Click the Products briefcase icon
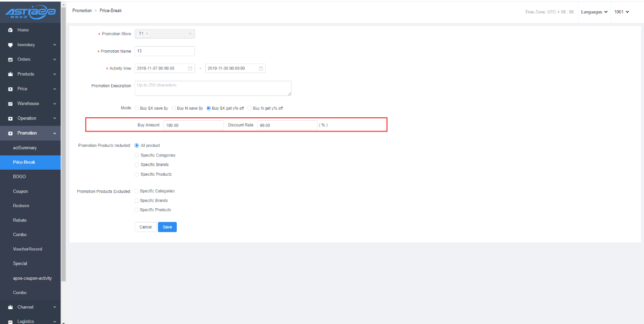This screenshot has height=324, width=644. click(x=10, y=74)
